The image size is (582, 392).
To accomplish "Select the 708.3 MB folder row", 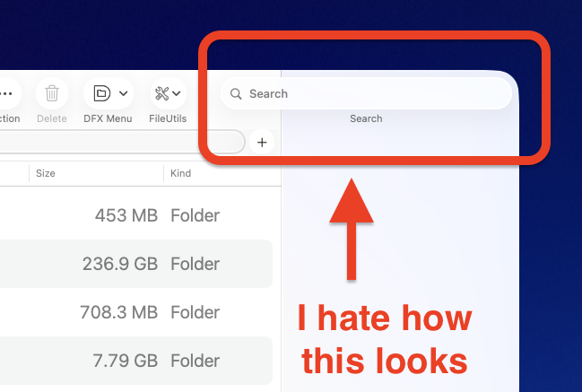I will click(136, 312).
